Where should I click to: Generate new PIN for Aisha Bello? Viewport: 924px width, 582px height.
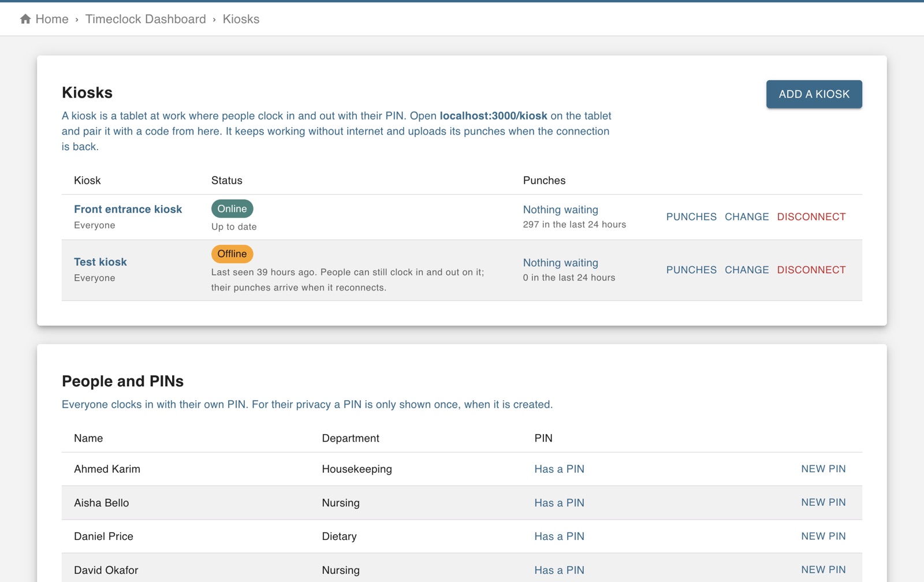823,502
